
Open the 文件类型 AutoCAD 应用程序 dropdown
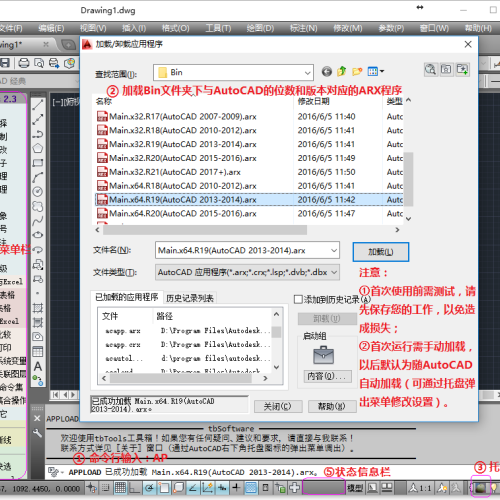pyautogui.click(x=334, y=272)
